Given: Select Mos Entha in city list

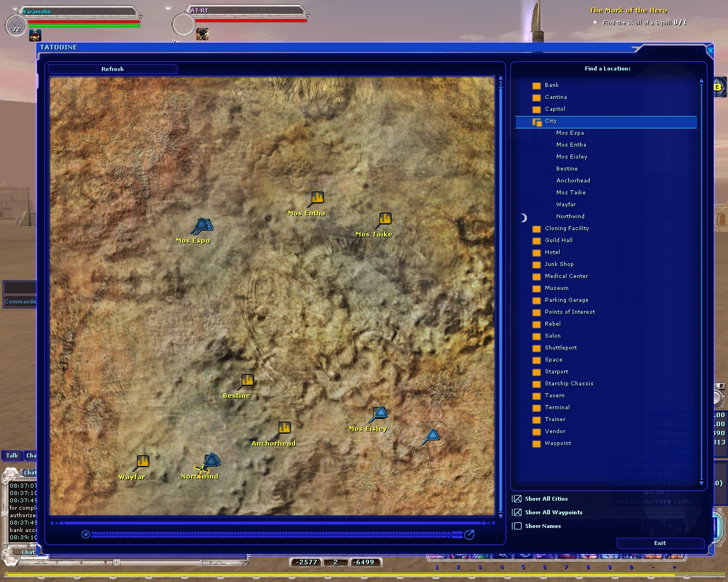Looking at the screenshot, I should (x=571, y=145).
